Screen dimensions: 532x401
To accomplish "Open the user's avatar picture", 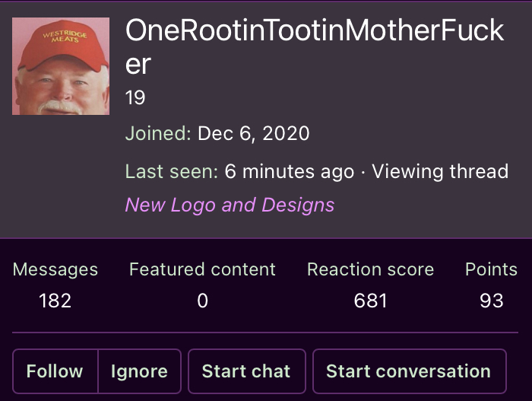I will tap(61, 66).
